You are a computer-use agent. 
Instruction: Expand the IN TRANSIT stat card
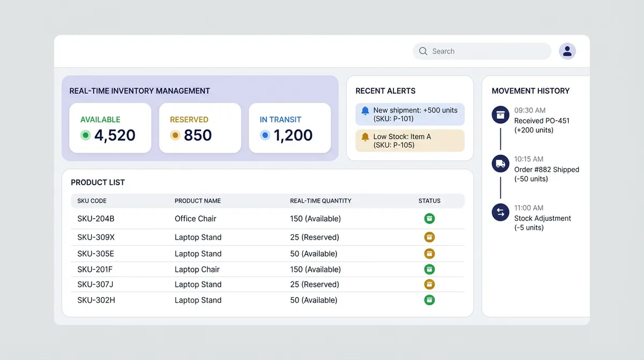pyautogui.click(x=290, y=127)
